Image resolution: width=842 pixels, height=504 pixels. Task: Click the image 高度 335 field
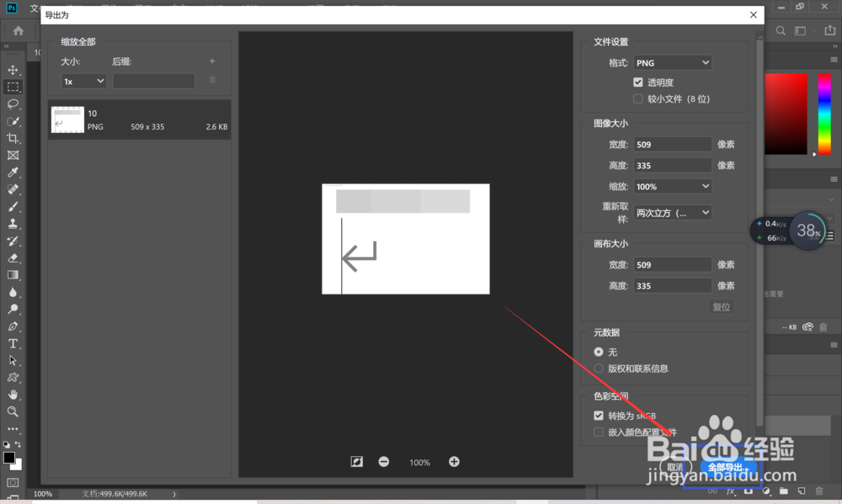672,165
